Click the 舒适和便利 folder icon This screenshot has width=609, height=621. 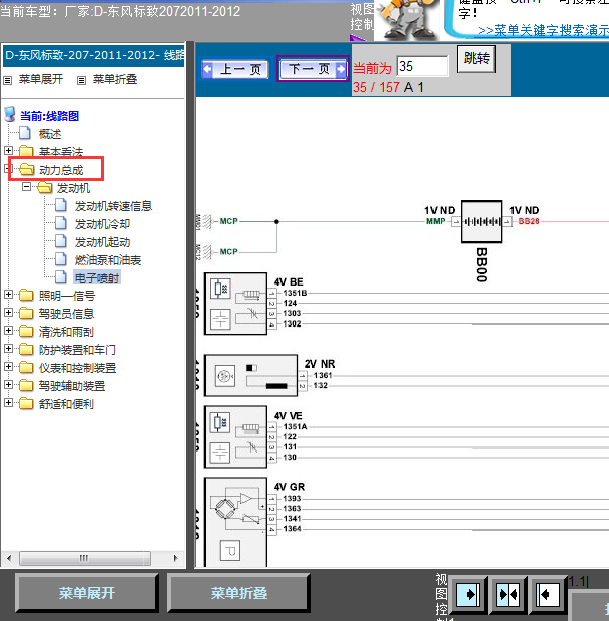point(26,404)
